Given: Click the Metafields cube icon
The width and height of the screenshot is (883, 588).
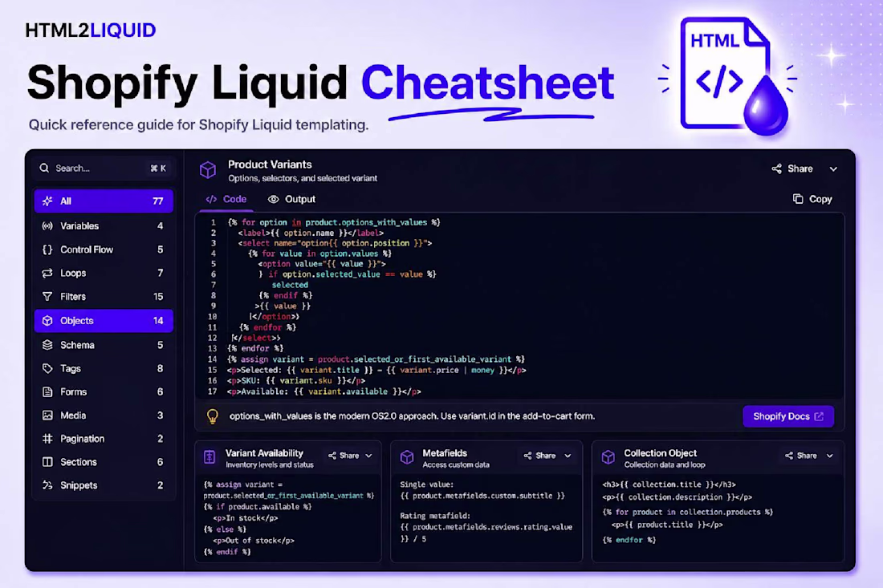Looking at the screenshot, I should click(x=407, y=457).
